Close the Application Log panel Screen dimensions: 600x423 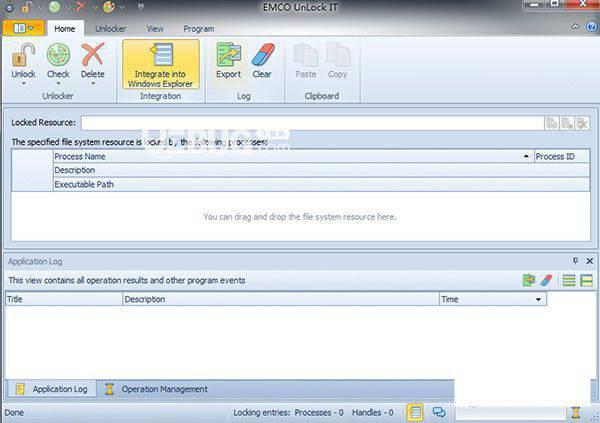(x=590, y=261)
